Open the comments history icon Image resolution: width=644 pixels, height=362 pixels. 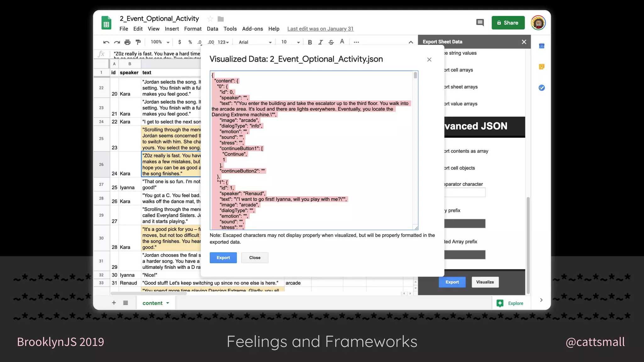[480, 23]
